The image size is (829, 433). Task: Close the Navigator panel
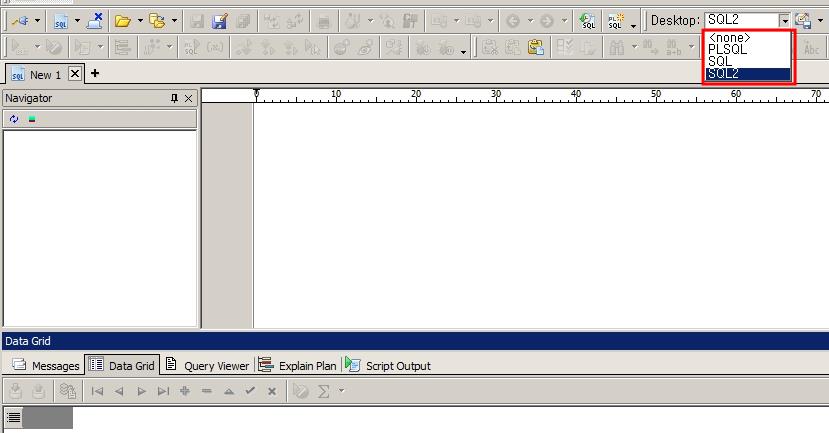click(189, 98)
